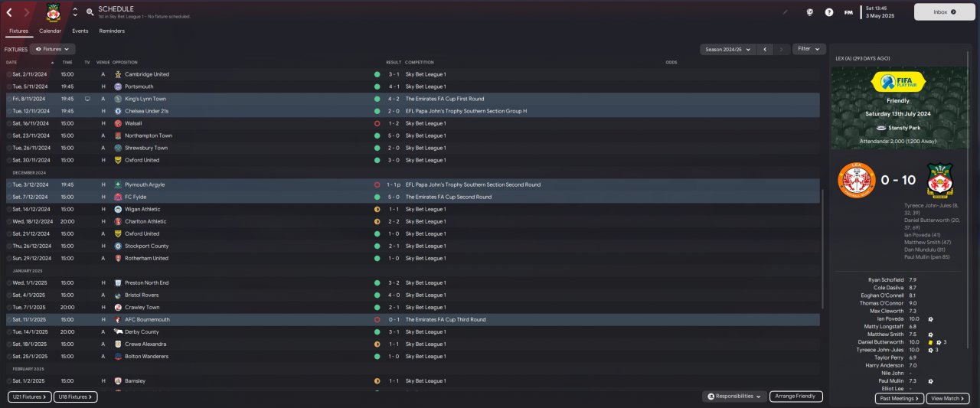
Task: Select the circle beside Sat, 2/11/2024 fixture
Action: (x=9, y=74)
